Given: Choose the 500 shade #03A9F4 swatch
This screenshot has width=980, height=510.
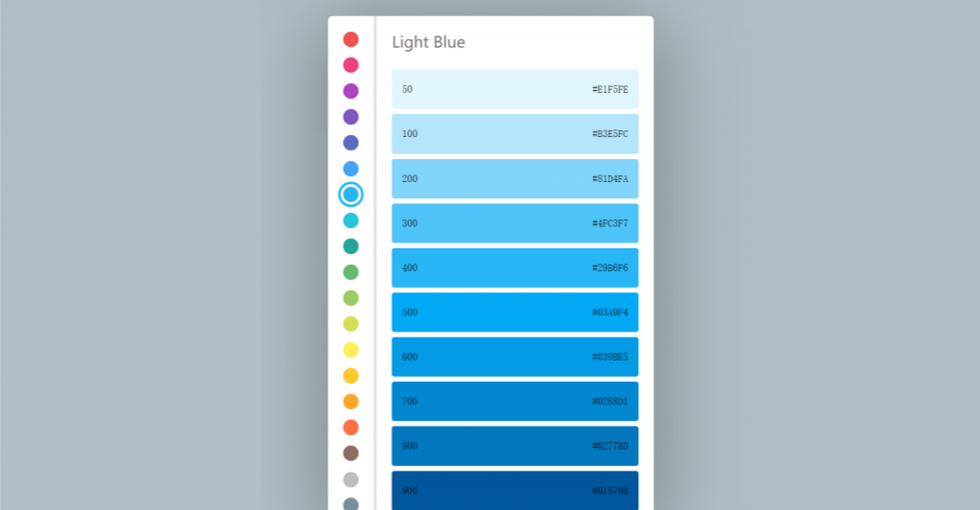Looking at the screenshot, I should coord(514,313).
